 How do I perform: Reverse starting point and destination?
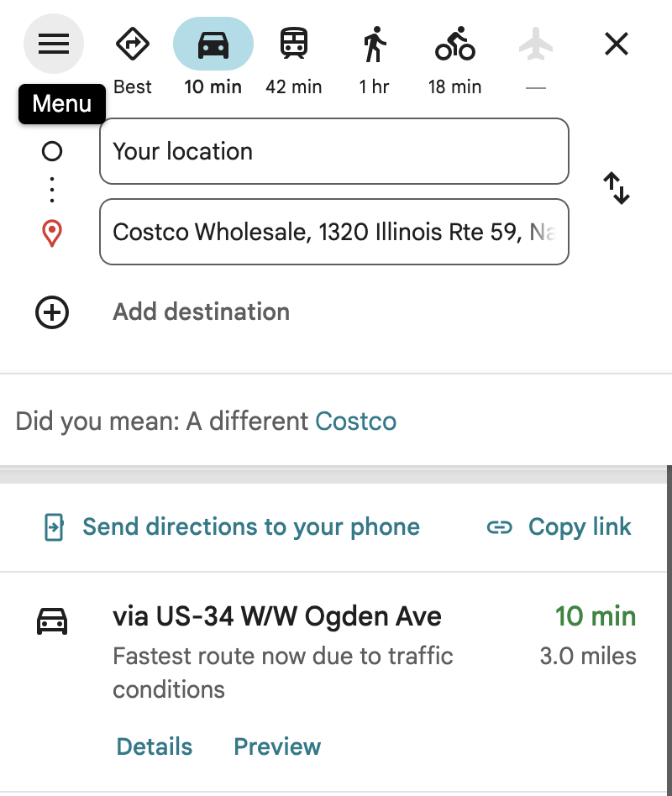(x=617, y=188)
